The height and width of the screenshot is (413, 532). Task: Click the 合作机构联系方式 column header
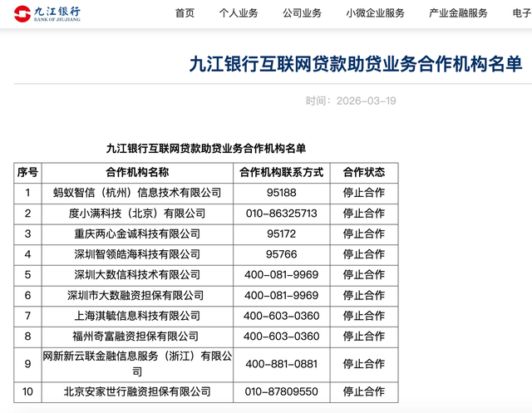tap(281, 173)
